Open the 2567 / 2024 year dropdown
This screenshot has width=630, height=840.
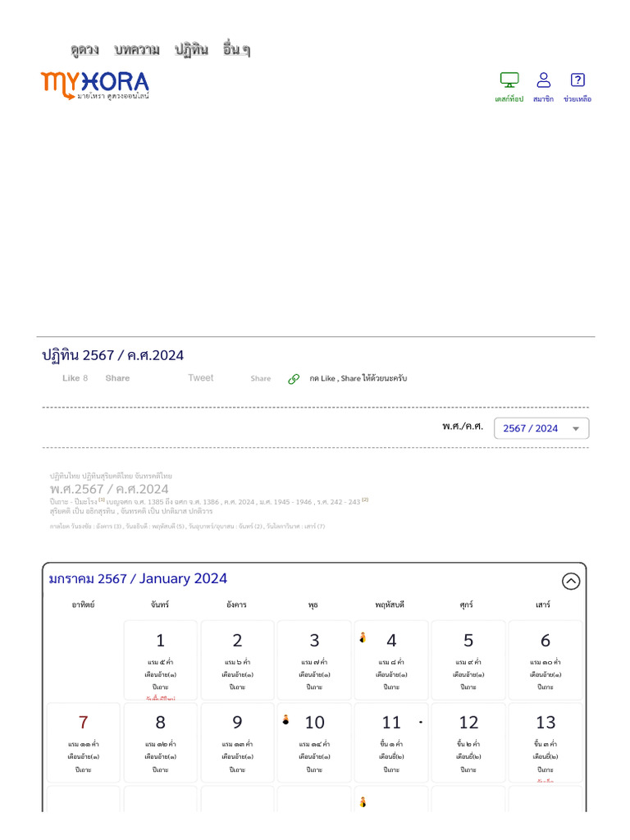click(541, 428)
